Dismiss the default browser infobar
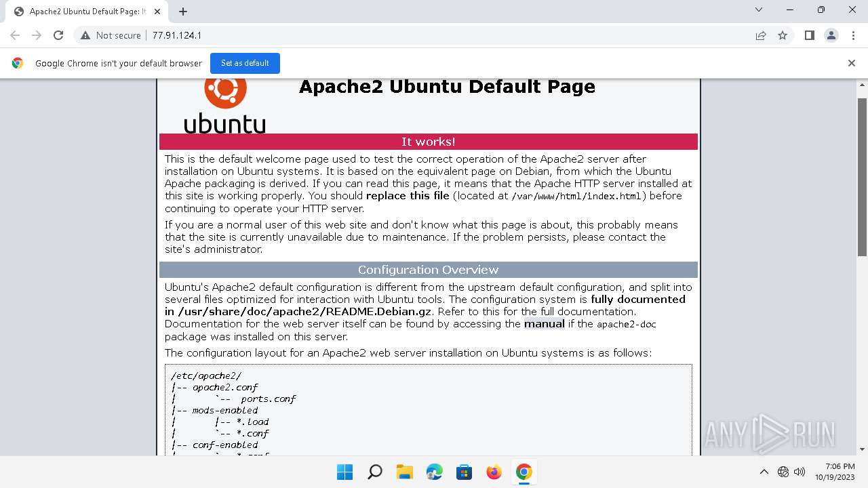This screenshot has width=868, height=488. point(852,63)
